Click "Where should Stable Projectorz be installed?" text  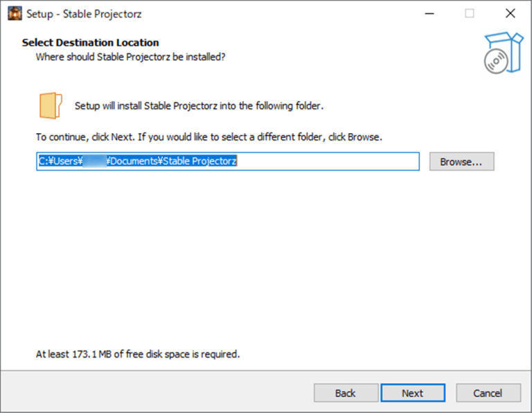[130, 56]
